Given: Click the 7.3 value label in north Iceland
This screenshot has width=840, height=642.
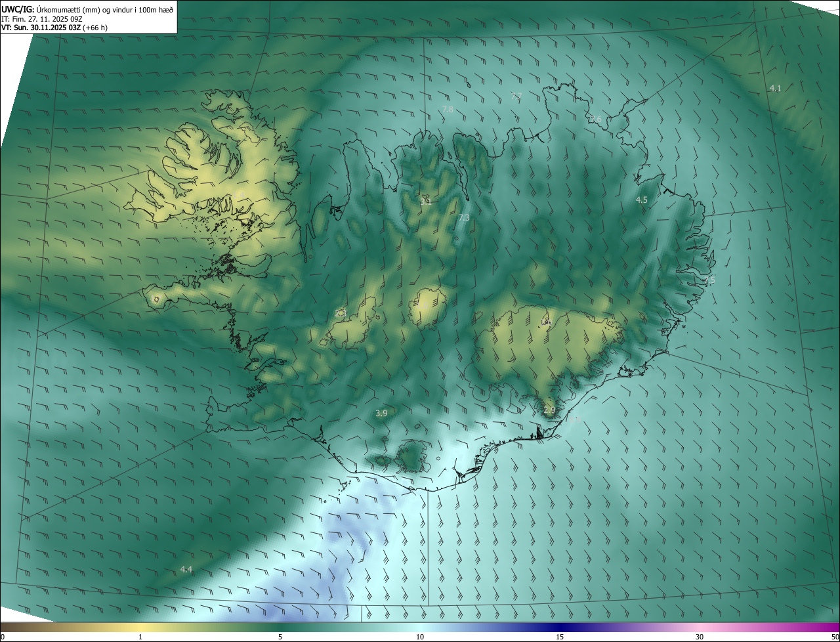Looking at the screenshot, I should (464, 217).
